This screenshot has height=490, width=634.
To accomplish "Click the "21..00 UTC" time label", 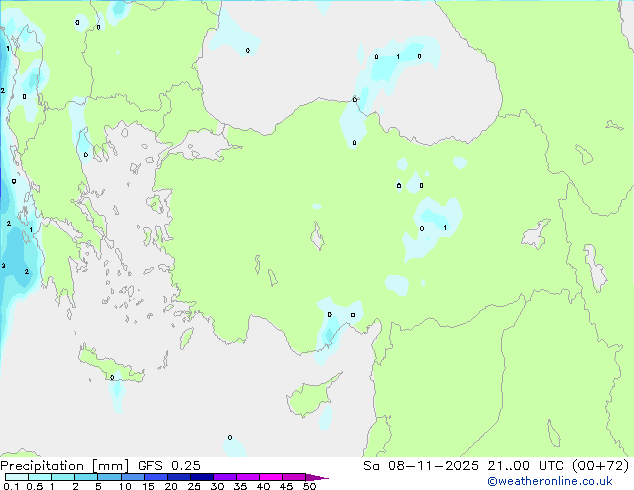I will pos(525,466).
